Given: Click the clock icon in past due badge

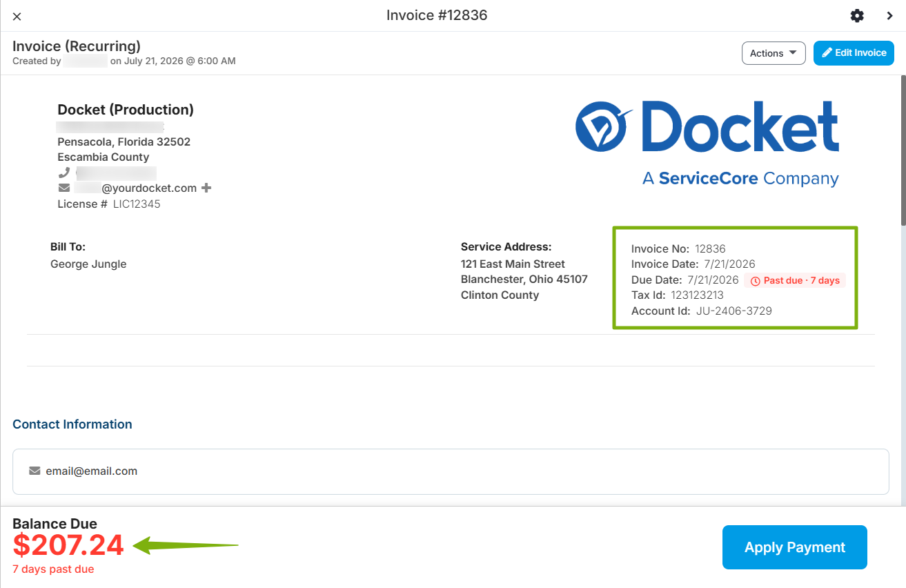Looking at the screenshot, I should 755,281.
